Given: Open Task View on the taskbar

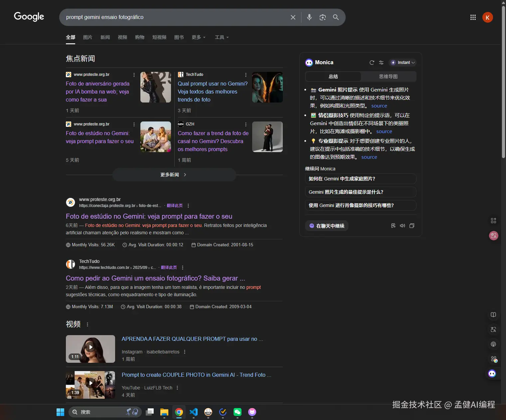Looking at the screenshot, I should (x=150, y=412).
